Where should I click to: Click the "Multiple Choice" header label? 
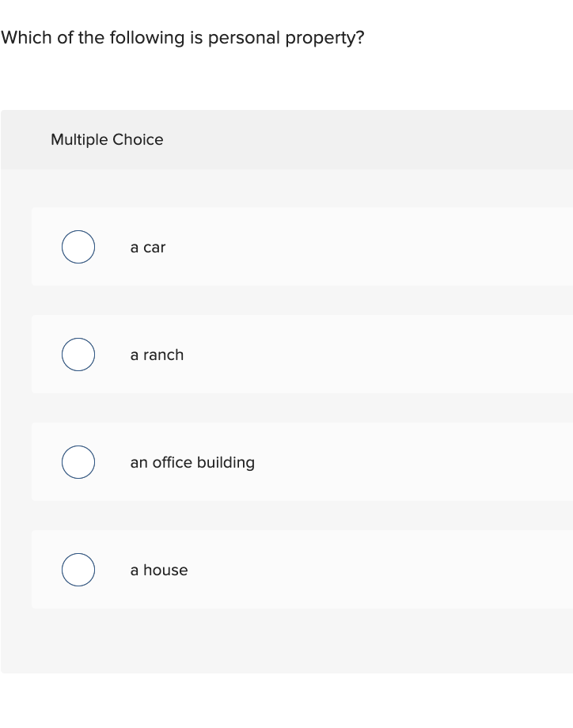click(x=107, y=139)
